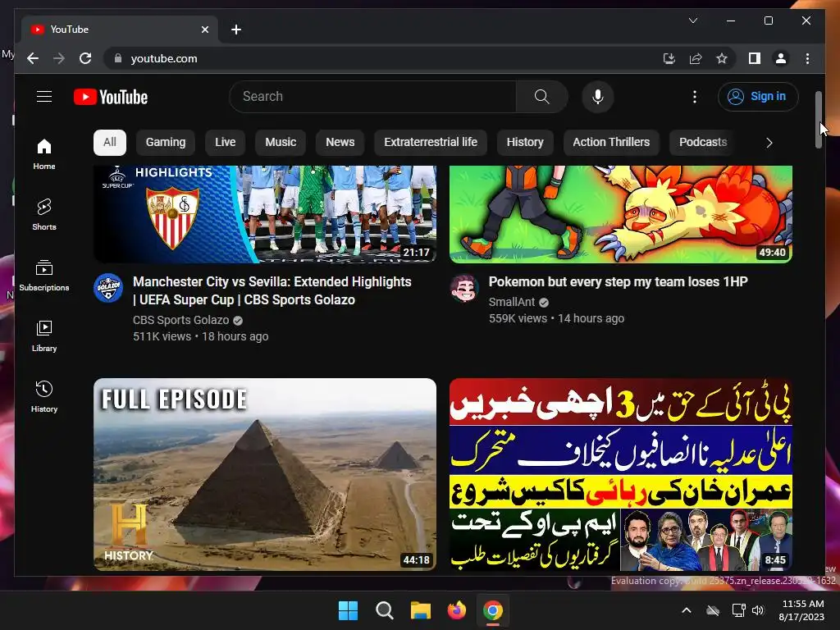Click the Sign in button
Image resolution: width=840 pixels, height=630 pixels.
point(758,97)
